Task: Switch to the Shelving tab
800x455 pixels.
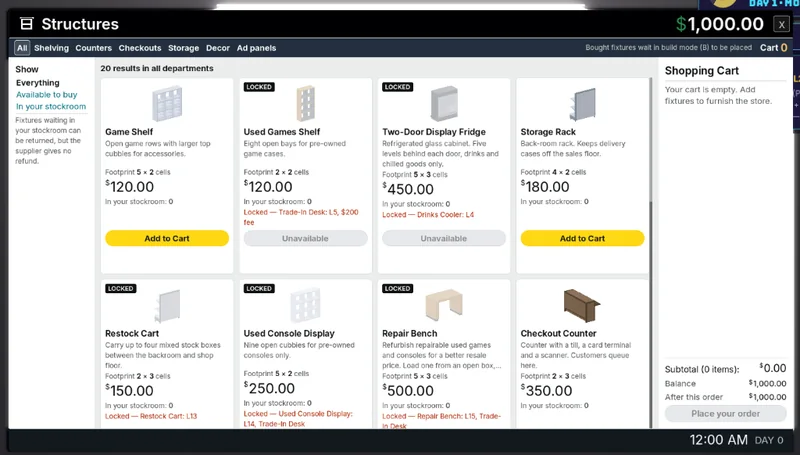Action: point(52,48)
